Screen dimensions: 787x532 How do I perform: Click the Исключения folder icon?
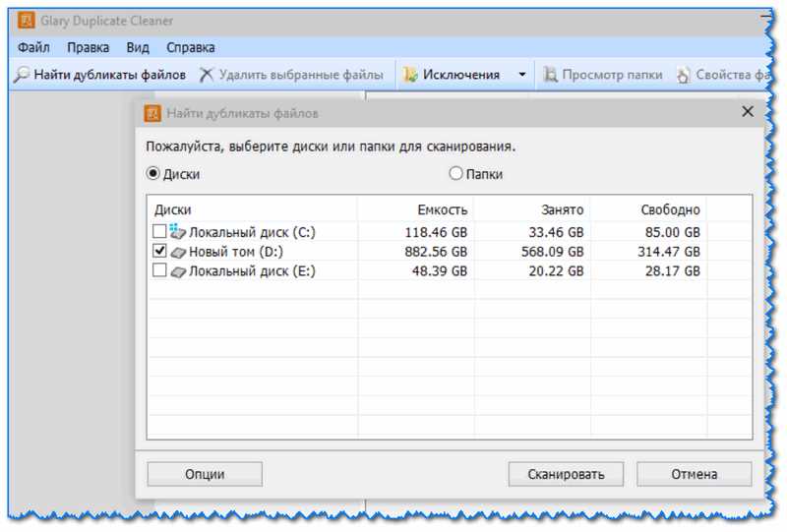410,75
